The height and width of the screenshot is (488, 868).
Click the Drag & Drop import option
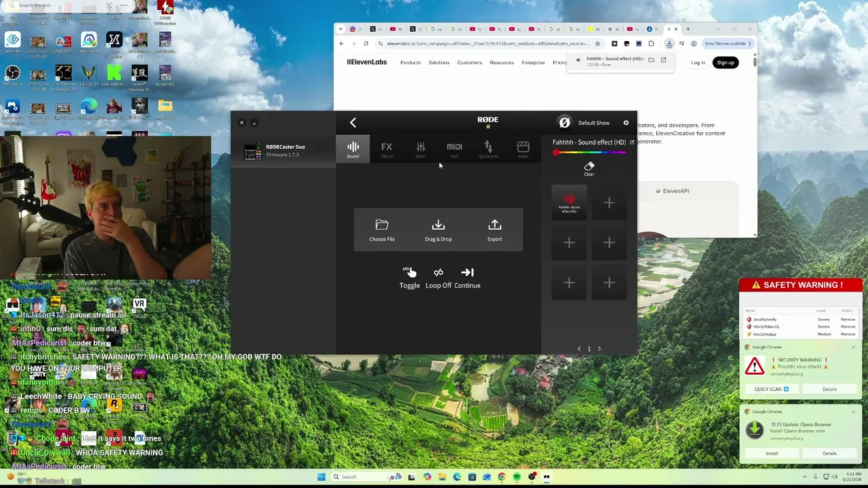pos(438,230)
